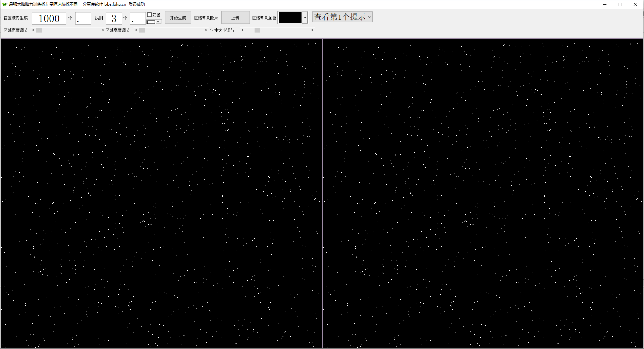Click the 找到 label
This screenshot has width=644, height=349.
(99, 18)
